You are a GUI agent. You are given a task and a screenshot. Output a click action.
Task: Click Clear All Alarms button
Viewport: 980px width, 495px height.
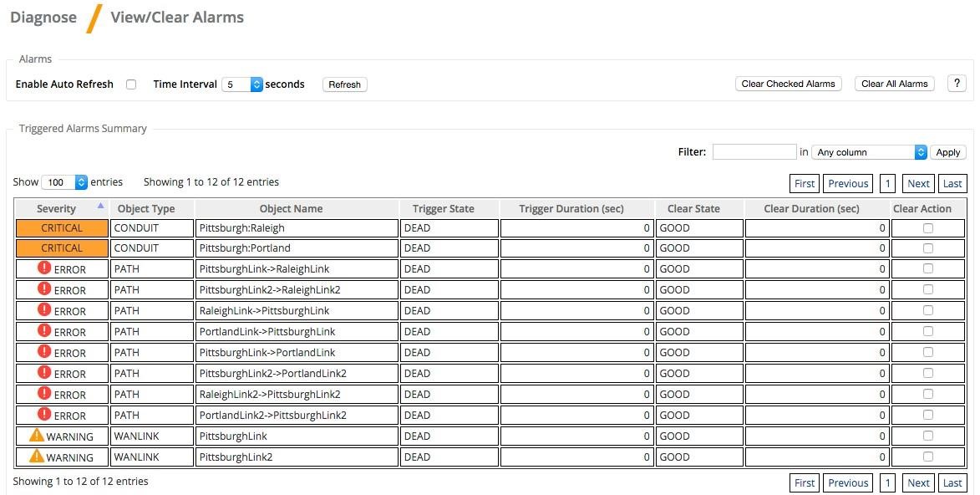(895, 84)
